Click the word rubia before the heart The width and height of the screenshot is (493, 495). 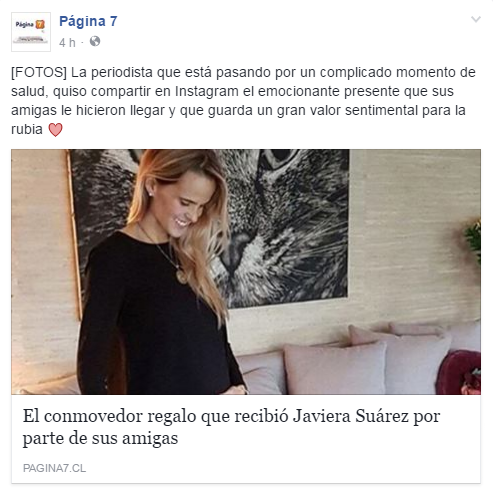coord(27,129)
